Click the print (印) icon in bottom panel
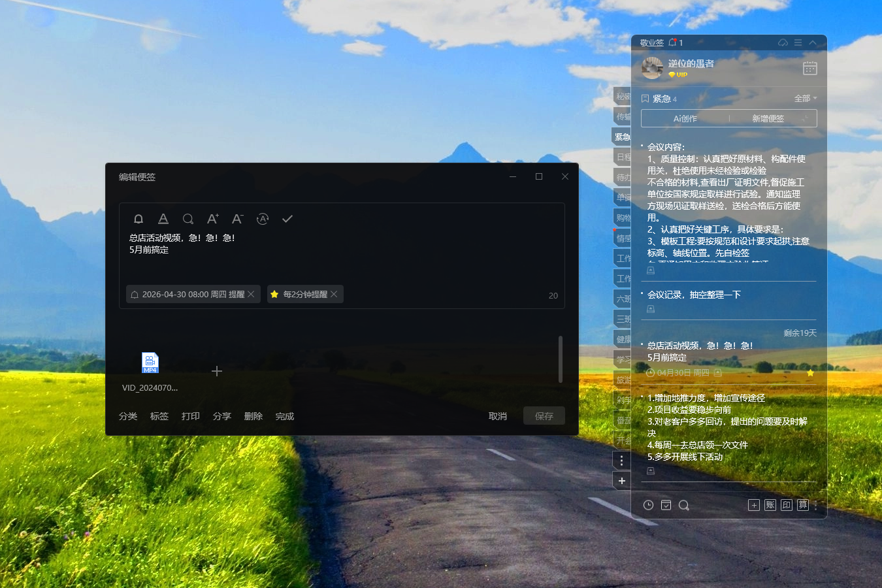 (x=786, y=504)
